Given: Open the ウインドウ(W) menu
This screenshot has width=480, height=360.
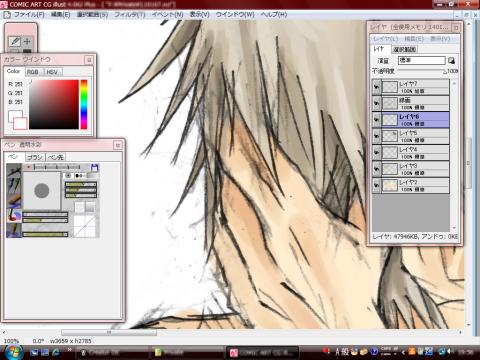Looking at the screenshot, I should tap(235, 15).
